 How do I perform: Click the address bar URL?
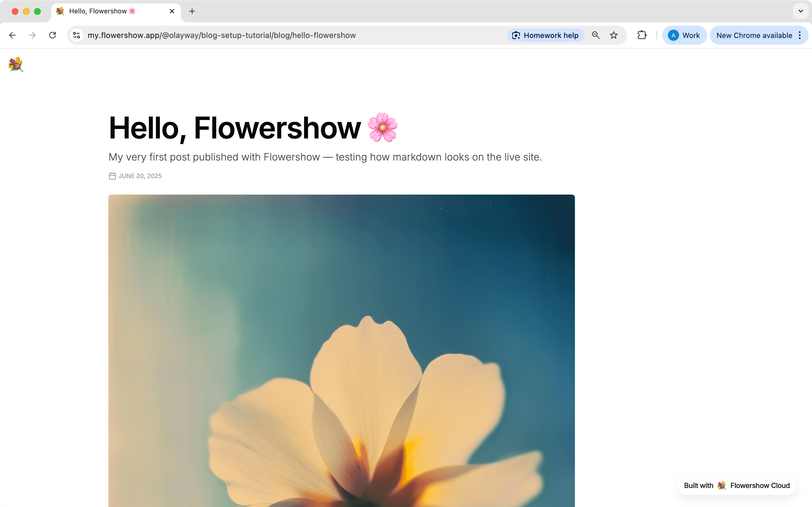[221, 35]
